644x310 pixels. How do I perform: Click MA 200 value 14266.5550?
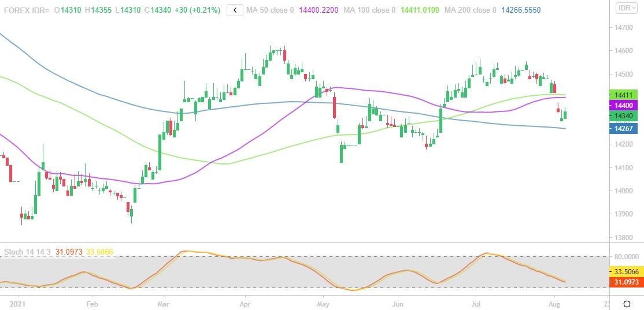pyautogui.click(x=521, y=10)
